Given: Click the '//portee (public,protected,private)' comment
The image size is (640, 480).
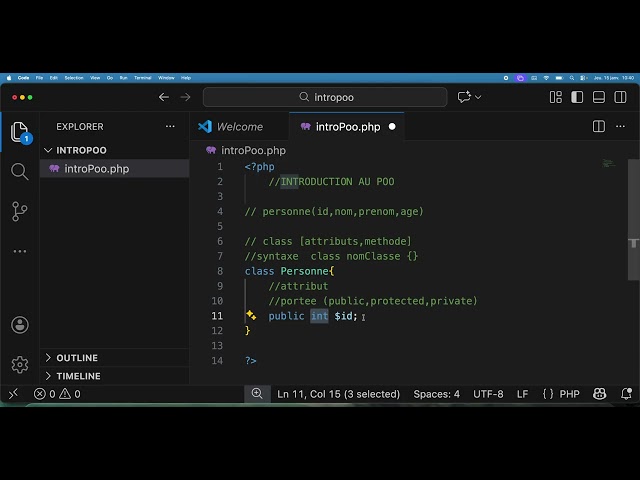Looking at the screenshot, I should click(373, 301).
